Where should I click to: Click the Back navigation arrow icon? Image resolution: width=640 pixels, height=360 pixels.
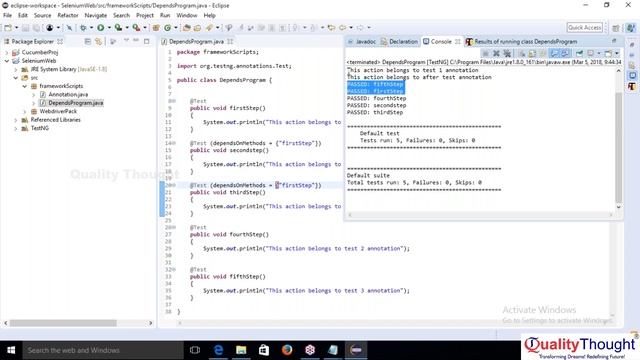pyautogui.click(x=342, y=28)
